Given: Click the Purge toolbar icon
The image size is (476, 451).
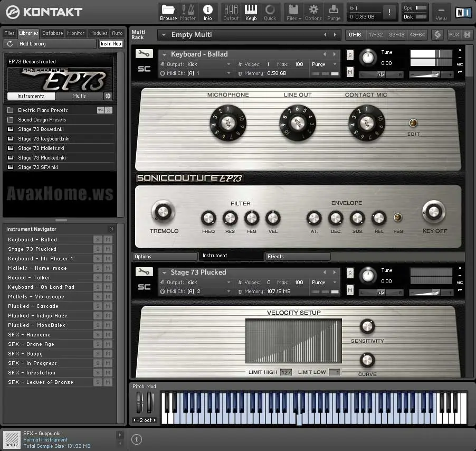Looking at the screenshot, I should pos(334,13).
